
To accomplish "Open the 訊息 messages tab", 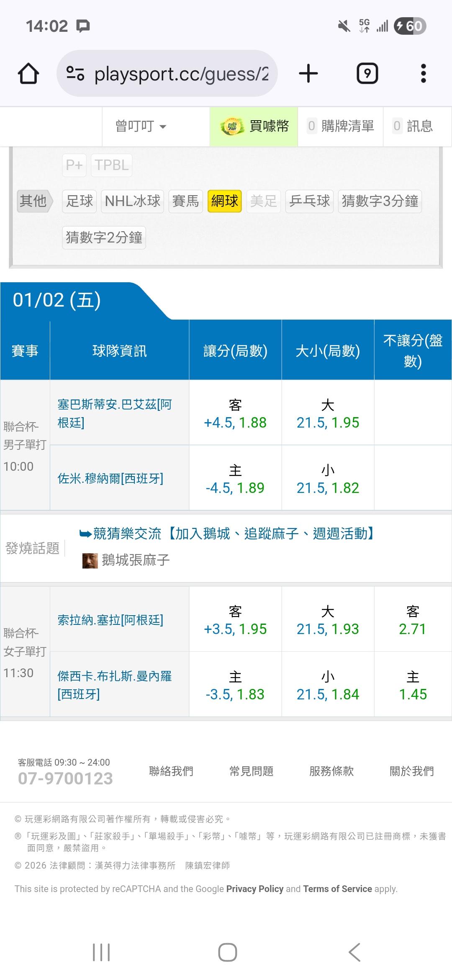I will pos(413,126).
